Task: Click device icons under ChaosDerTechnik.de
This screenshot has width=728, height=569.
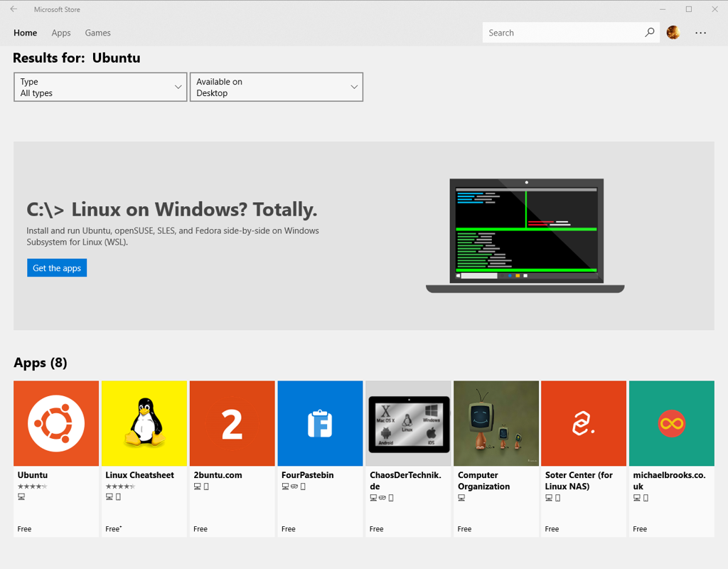Action: [x=382, y=498]
